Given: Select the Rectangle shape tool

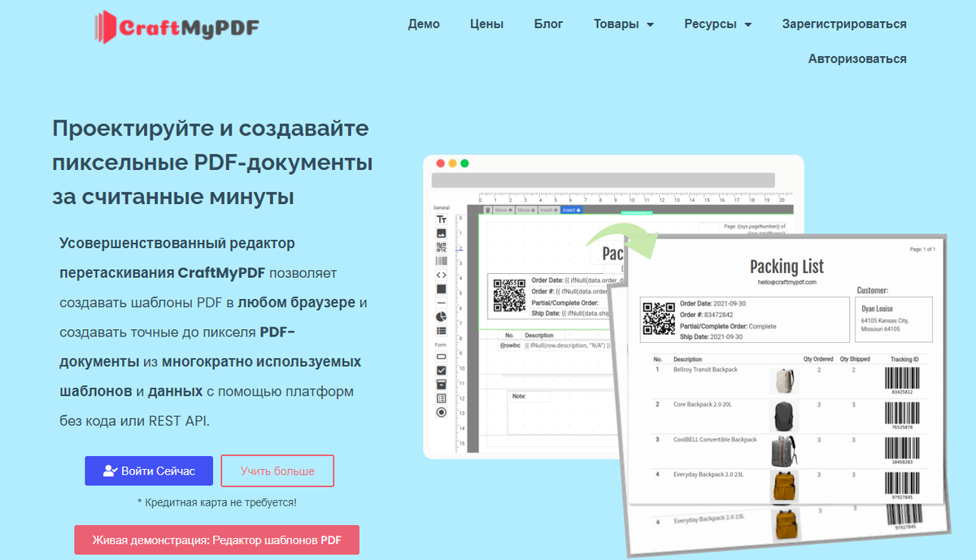Looking at the screenshot, I should click(x=440, y=289).
